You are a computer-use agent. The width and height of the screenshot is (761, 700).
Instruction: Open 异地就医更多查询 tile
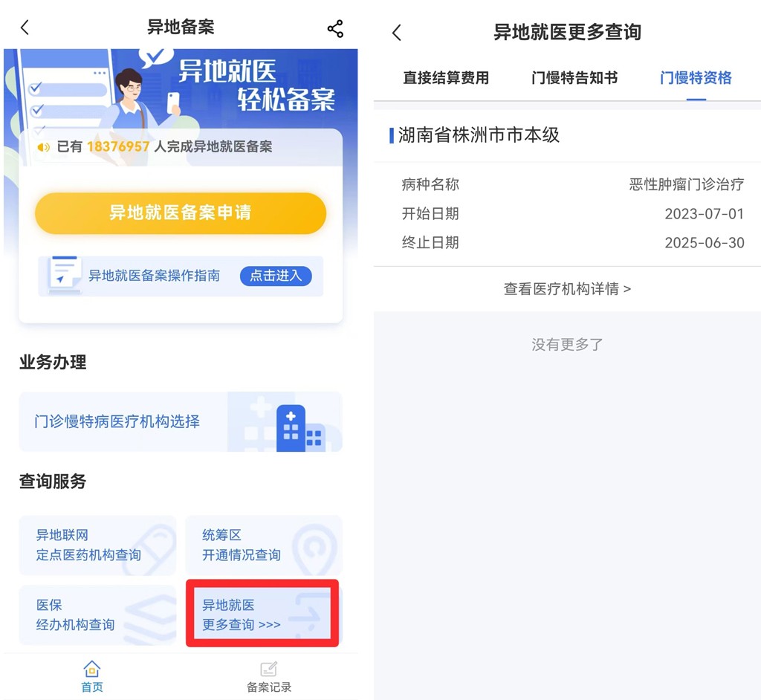point(262,615)
